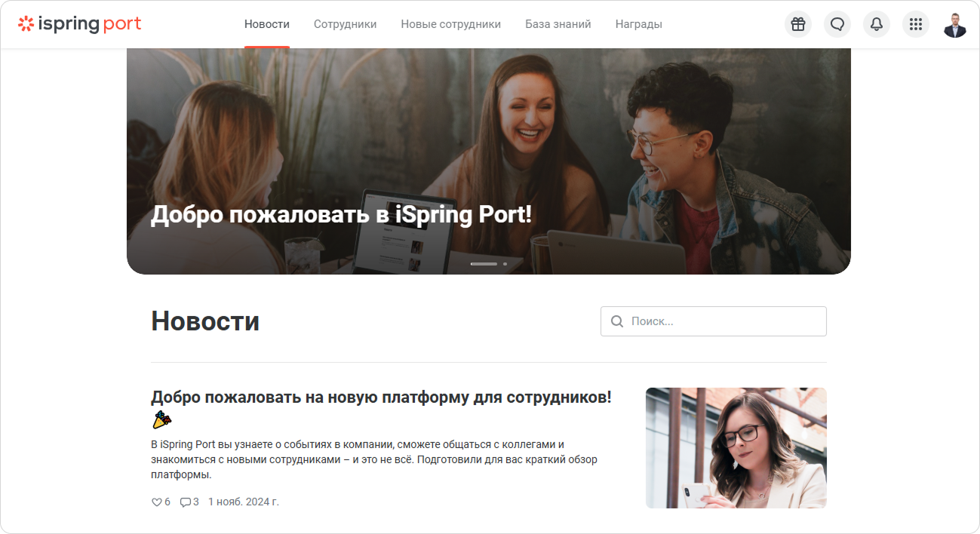Viewport: 980px width, 534px height.
Task: Open the apps grid menu
Action: 916,24
